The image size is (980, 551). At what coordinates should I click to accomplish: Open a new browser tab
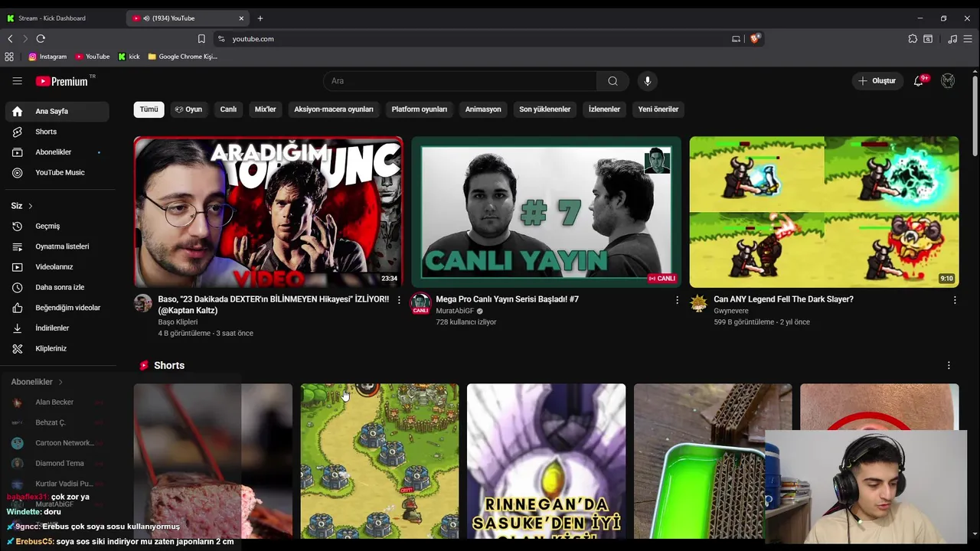pyautogui.click(x=260, y=18)
